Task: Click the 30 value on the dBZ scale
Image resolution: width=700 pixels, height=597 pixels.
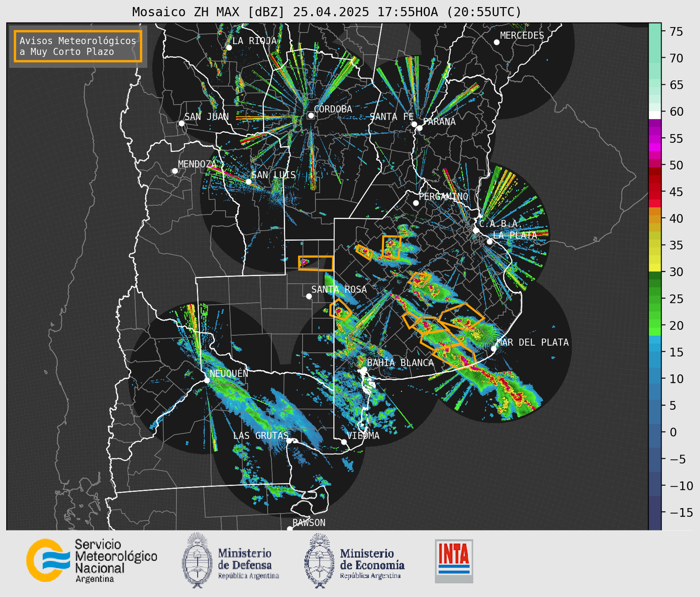Action: pyautogui.click(x=676, y=272)
